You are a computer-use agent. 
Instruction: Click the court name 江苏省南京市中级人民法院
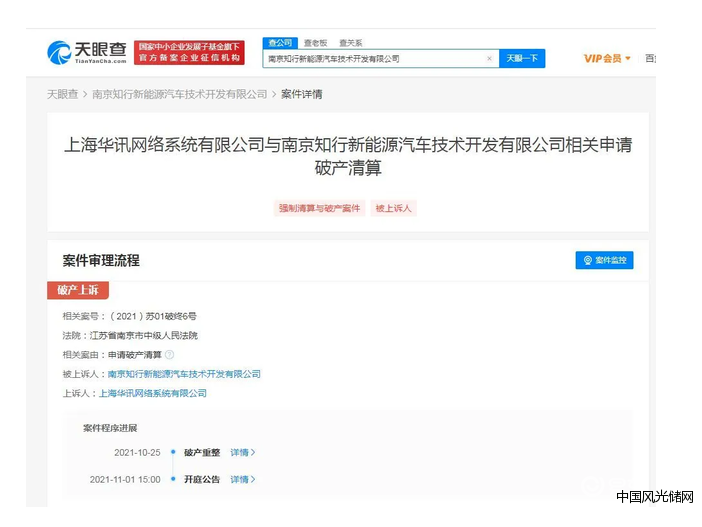pos(144,335)
